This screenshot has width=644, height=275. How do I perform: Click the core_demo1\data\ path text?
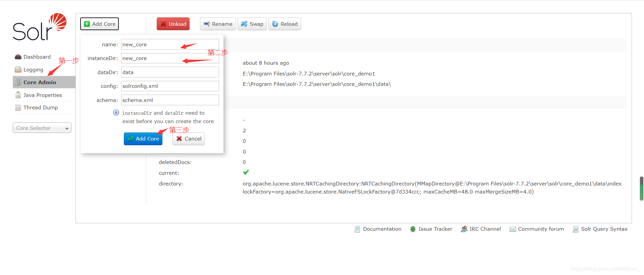coord(317,84)
